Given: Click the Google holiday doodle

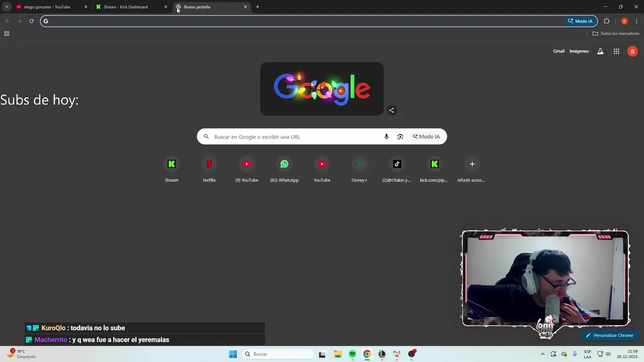Looking at the screenshot, I should [322, 89].
